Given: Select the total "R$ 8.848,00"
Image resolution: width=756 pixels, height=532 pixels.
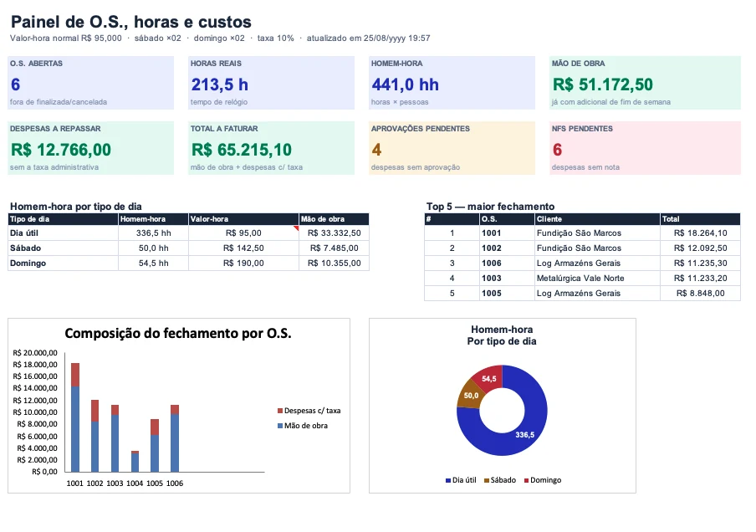Looking at the screenshot, I should point(701,294).
